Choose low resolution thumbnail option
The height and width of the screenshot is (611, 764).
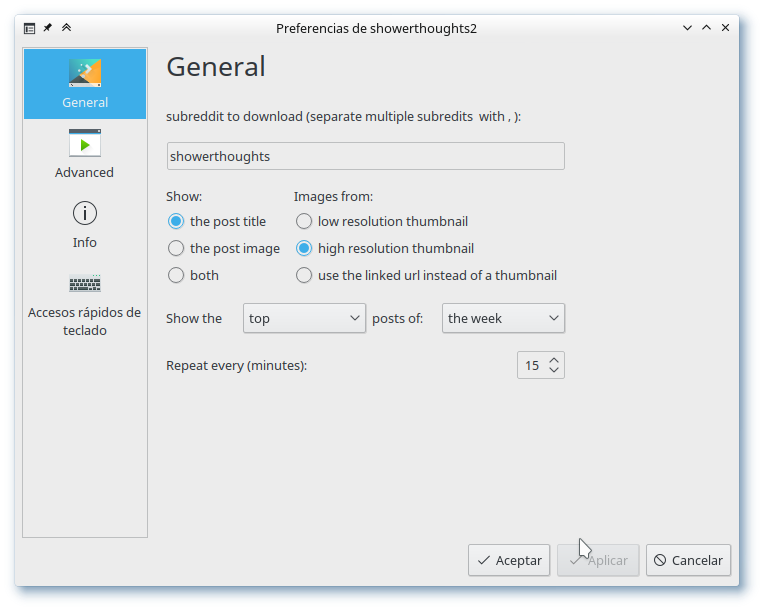[x=382, y=221]
